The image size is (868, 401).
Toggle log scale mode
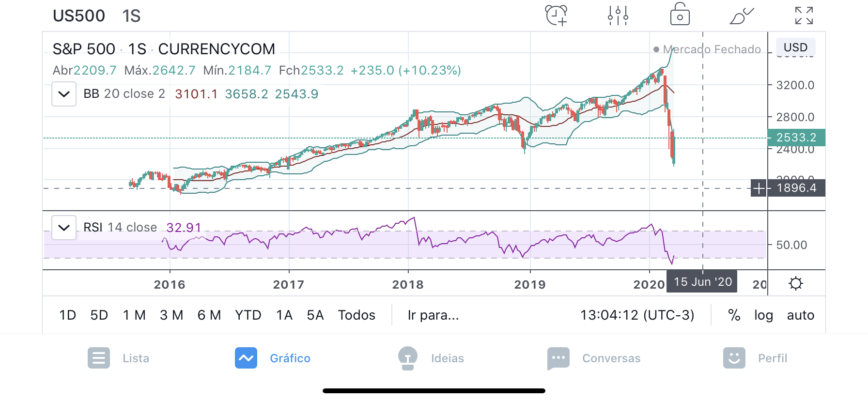point(763,315)
